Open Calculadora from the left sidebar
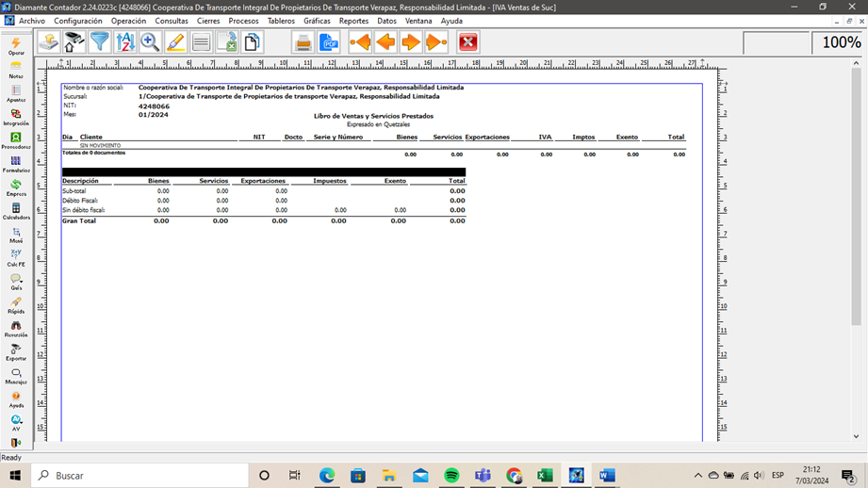The image size is (868, 488). click(x=16, y=211)
